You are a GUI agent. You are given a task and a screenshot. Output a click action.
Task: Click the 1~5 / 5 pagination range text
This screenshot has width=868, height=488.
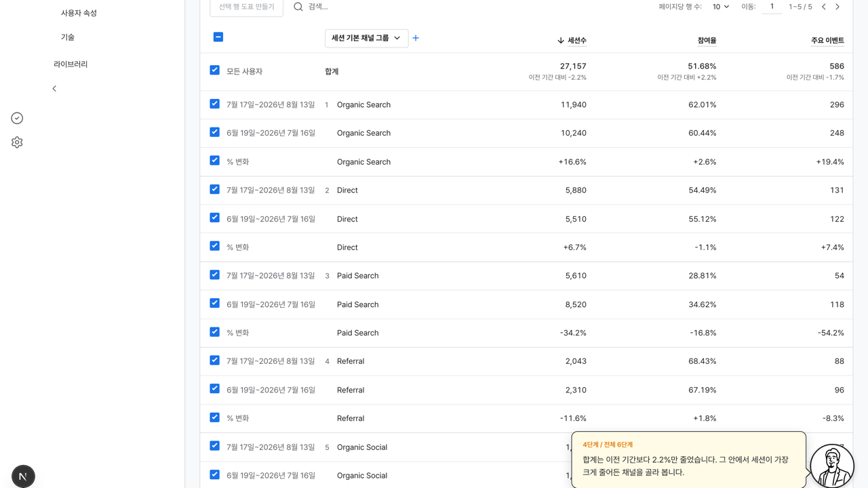pos(800,7)
